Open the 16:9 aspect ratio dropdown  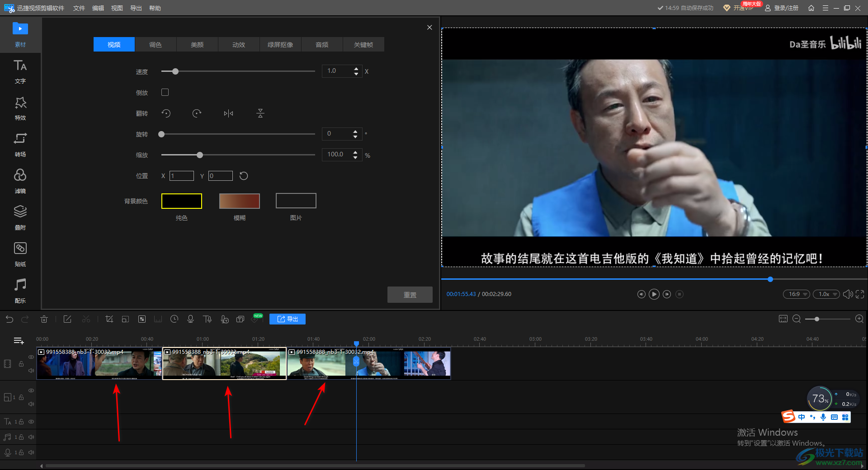[x=797, y=294]
